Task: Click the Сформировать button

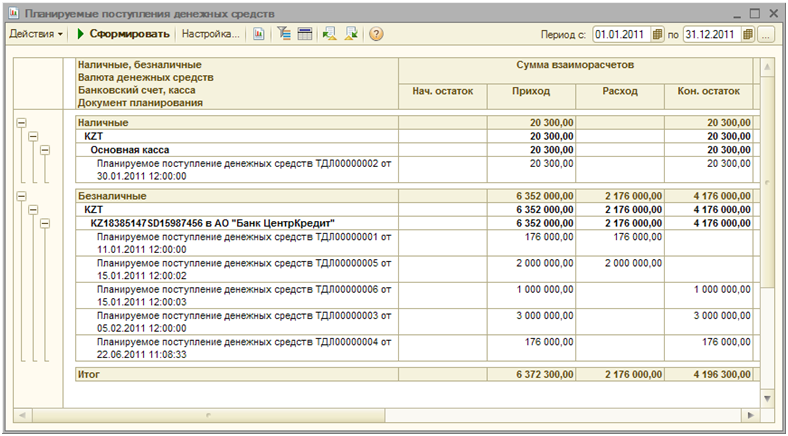Action: tap(124, 34)
